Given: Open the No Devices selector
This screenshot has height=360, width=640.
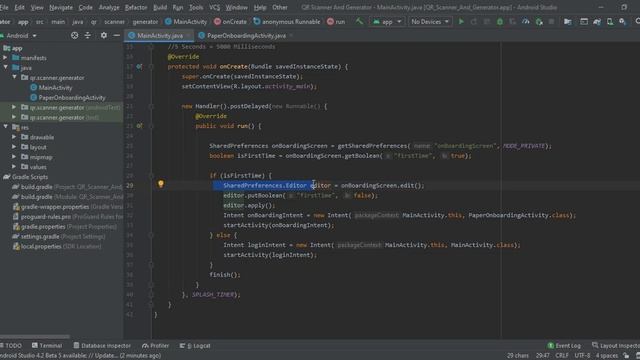Looking at the screenshot, I should [430, 22].
